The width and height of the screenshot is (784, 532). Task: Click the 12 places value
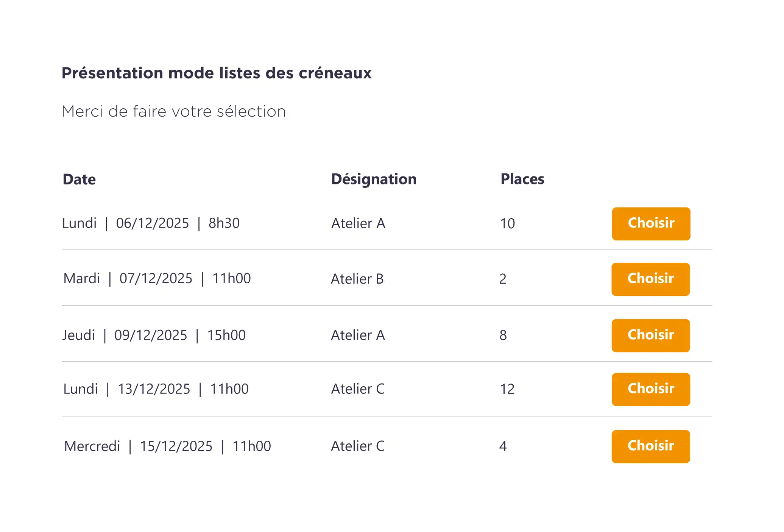[507, 389]
